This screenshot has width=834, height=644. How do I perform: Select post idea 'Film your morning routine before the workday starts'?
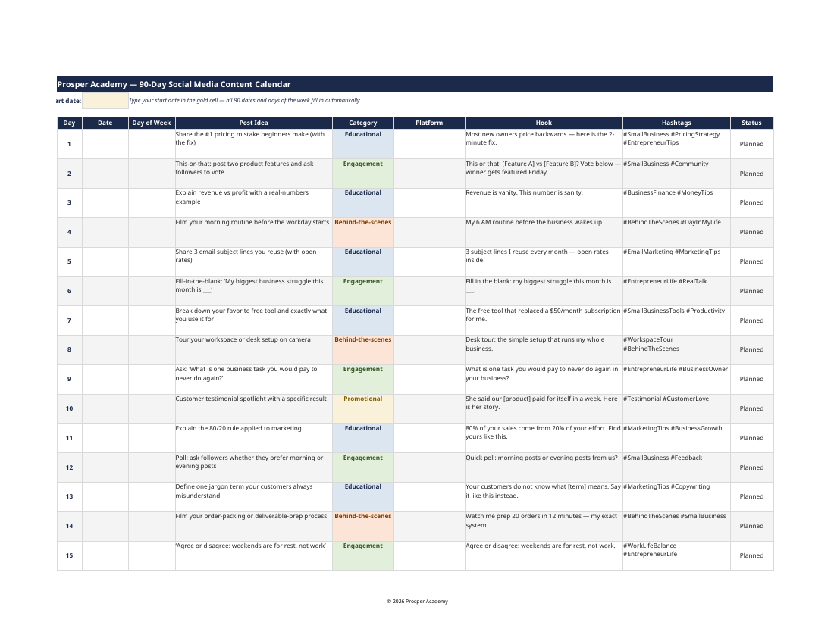point(252,222)
